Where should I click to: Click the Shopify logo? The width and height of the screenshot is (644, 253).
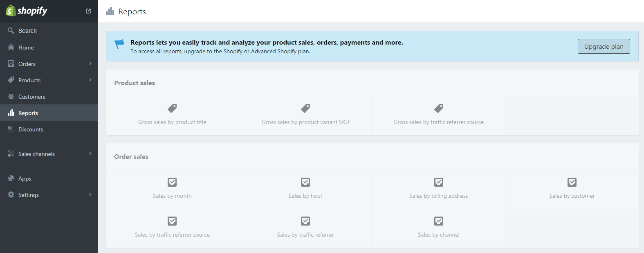click(27, 11)
